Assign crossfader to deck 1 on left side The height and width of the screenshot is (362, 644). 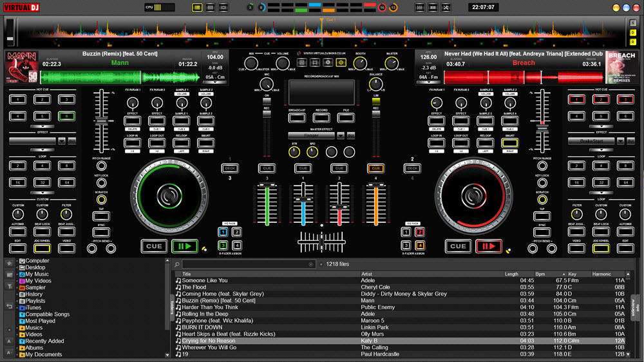click(223, 232)
